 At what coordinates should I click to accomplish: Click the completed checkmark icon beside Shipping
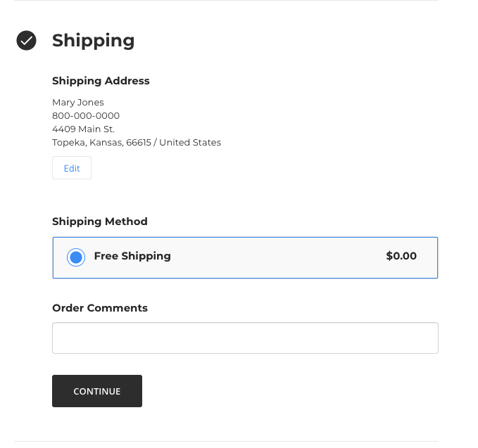(x=27, y=40)
